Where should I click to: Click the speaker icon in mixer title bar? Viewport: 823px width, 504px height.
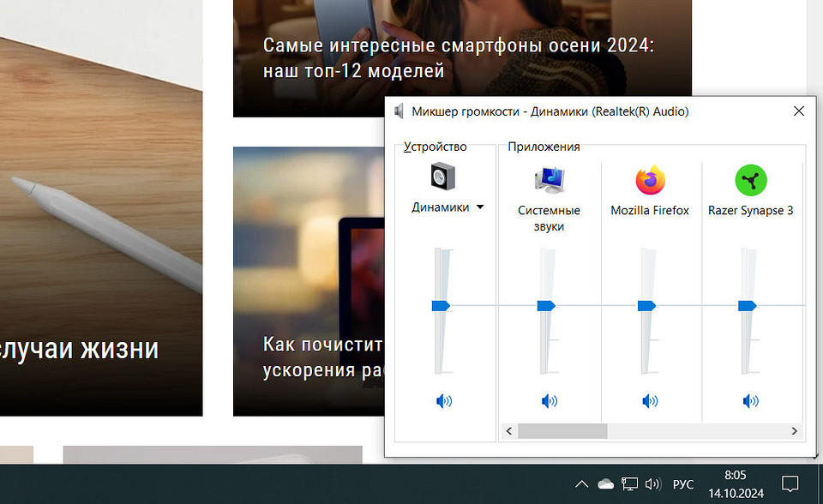399,111
